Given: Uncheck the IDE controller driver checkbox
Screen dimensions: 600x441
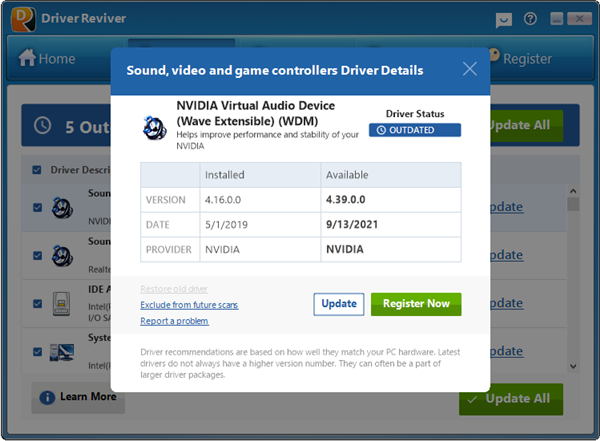Looking at the screenshot, I should coord(38,304).
